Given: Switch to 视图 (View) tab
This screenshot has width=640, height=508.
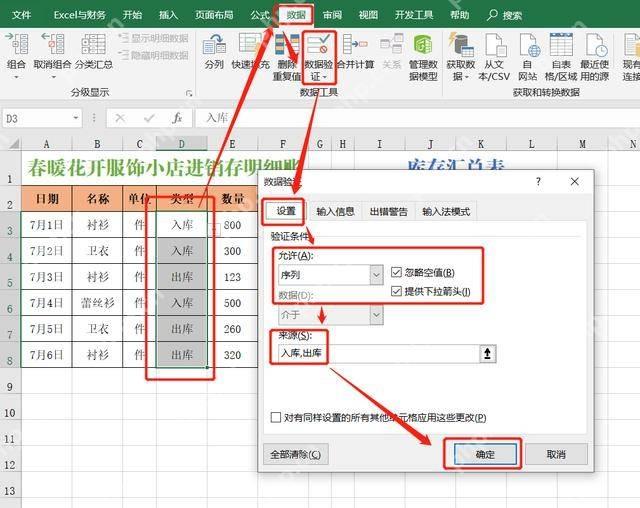Looking at the screenshot, I should click(368, 15).
